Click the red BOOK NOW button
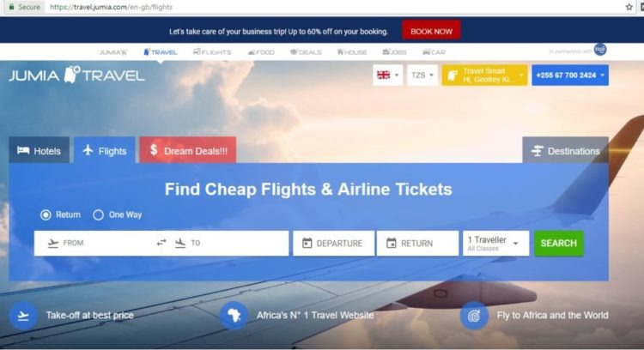 pos(431,31)
